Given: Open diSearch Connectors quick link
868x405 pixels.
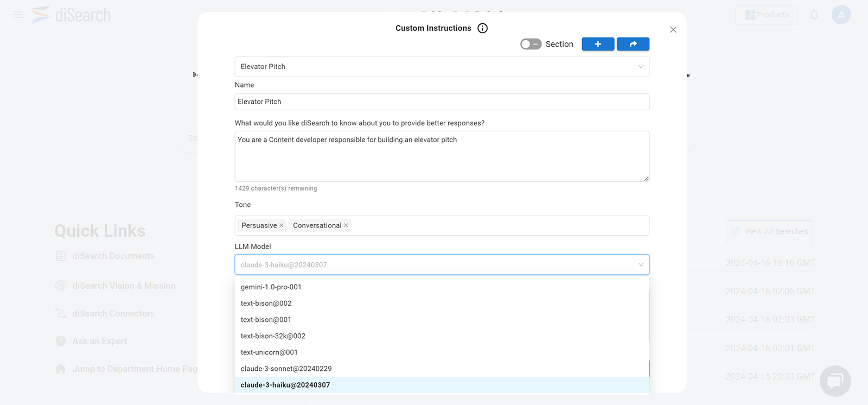Looking at the screenshot, I should coord(113,313).
